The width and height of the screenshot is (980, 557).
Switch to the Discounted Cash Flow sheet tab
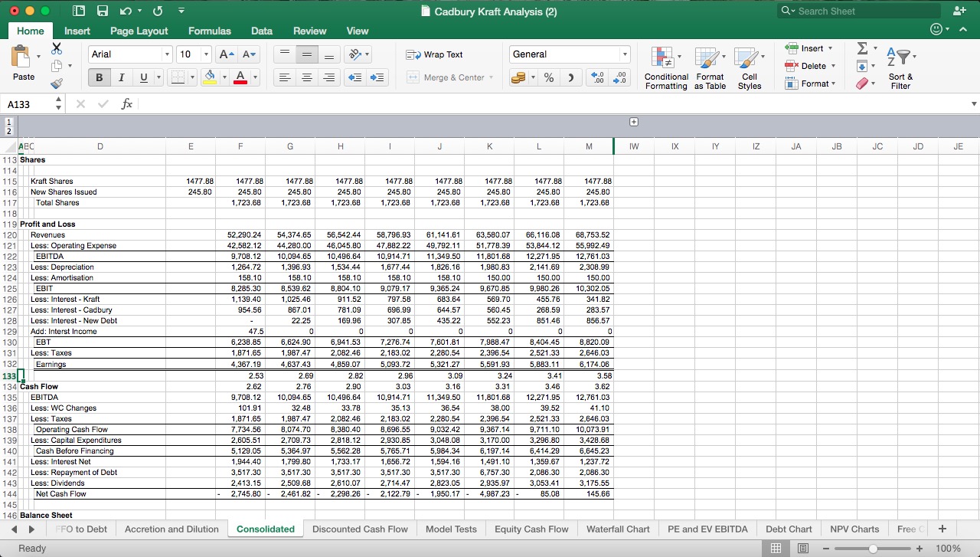coord(360,529)
